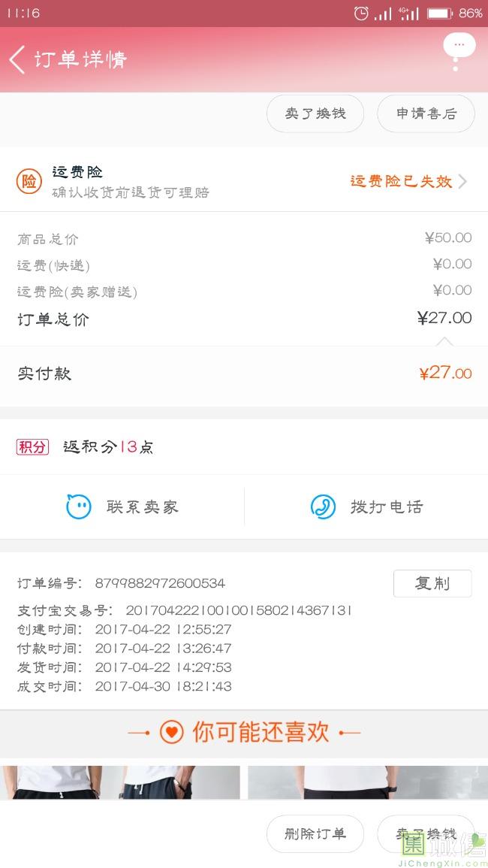488x868 pixels.
Task: Copy the order number with 复制
Action: click(x=432, y=583)
